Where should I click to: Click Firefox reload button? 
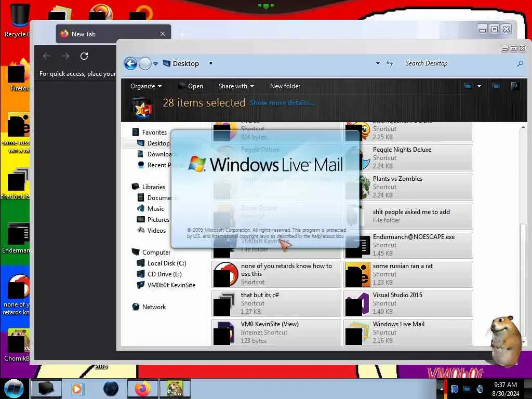click(x=84, y=56)
